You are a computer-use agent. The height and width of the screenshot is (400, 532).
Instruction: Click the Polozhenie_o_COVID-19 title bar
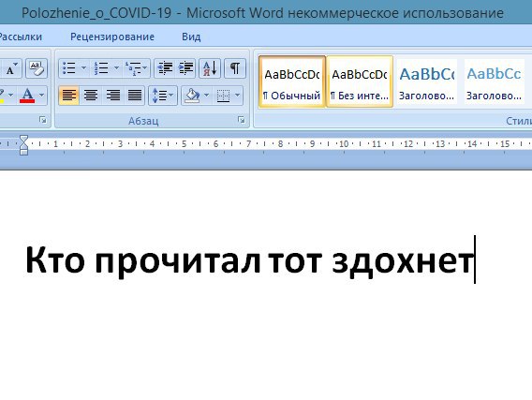point(262,13)
